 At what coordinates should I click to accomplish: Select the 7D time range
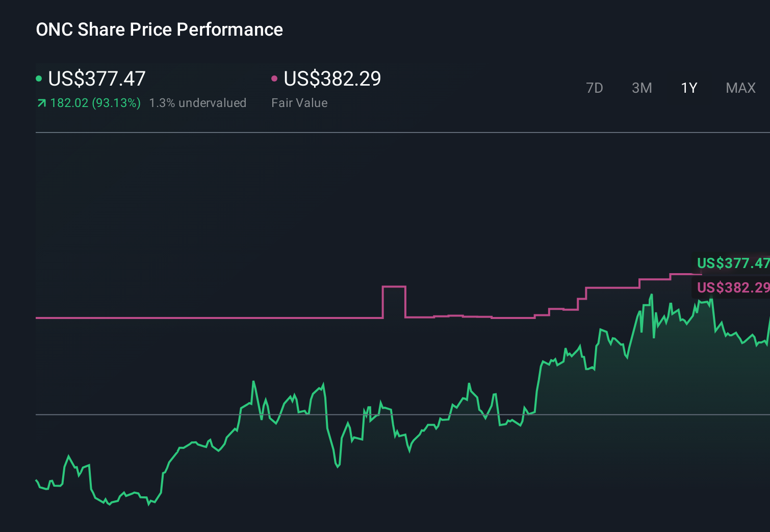tap(595, 88)
